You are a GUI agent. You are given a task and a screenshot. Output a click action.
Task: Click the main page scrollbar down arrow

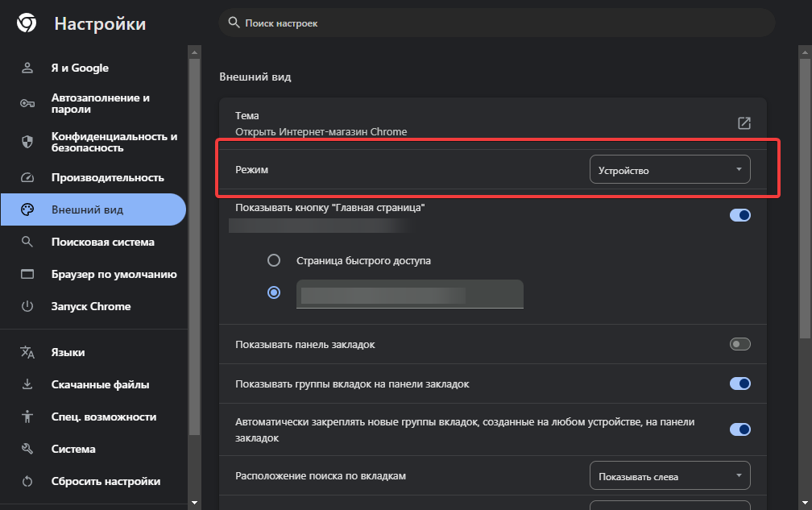coord(805,502)
